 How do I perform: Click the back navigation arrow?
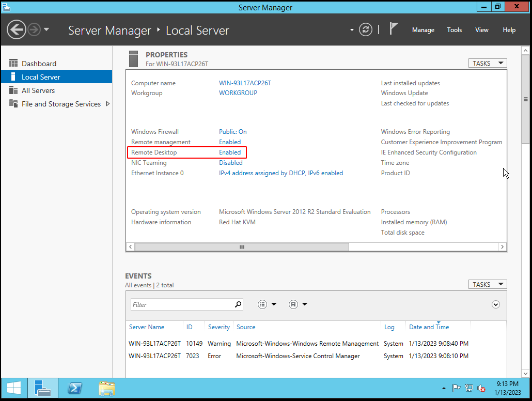point(17,29)
